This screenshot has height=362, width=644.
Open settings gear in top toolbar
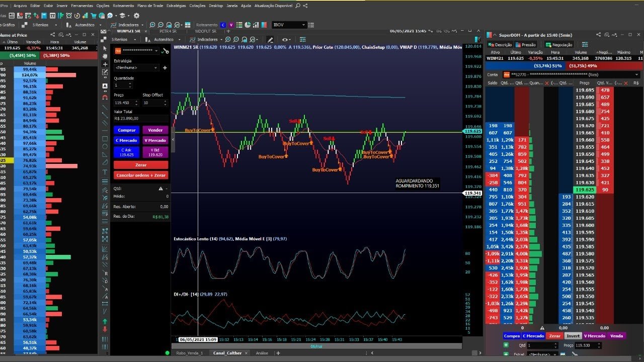tap(136, 16)
